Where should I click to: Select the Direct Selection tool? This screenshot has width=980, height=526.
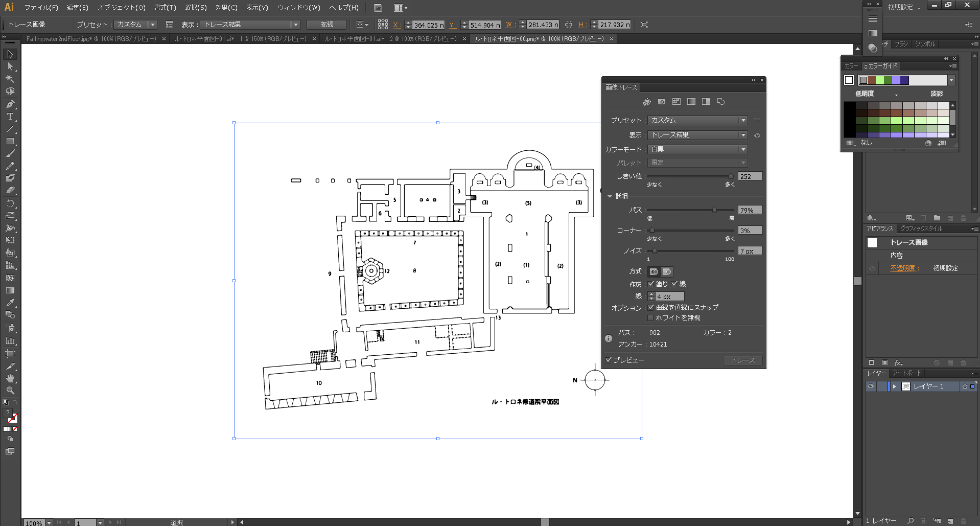coord(10,66)
